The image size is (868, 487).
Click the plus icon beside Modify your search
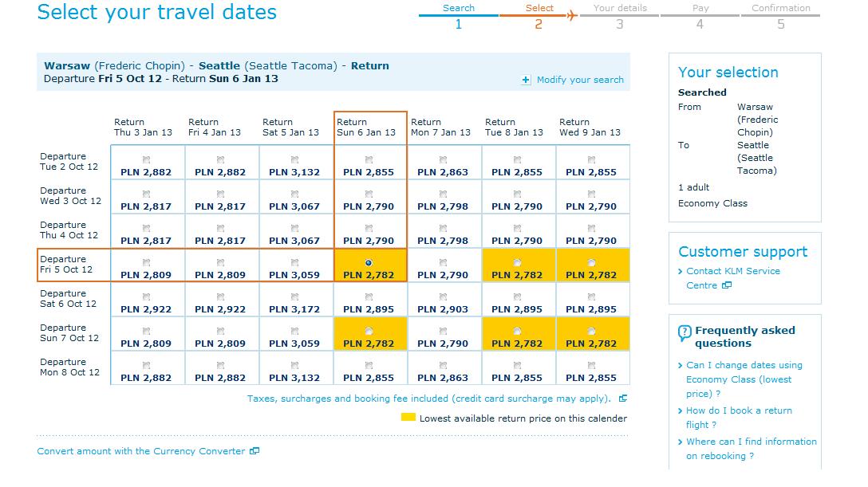(x=526, y=81)
